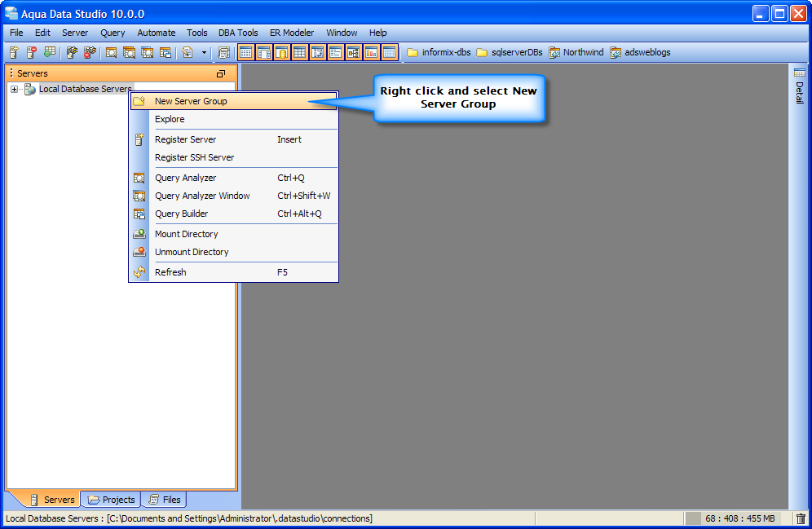Switch to the Files tab

(x=165, y=500)
